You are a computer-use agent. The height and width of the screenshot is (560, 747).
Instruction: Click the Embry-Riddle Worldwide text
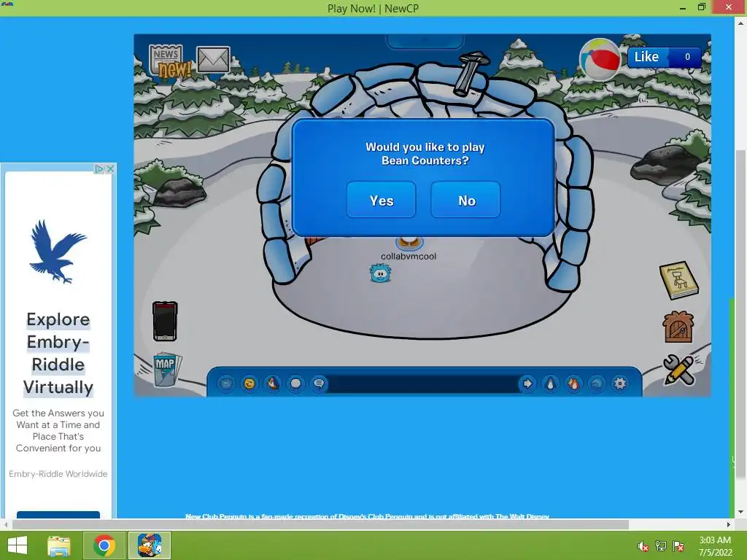coord(58,474)
